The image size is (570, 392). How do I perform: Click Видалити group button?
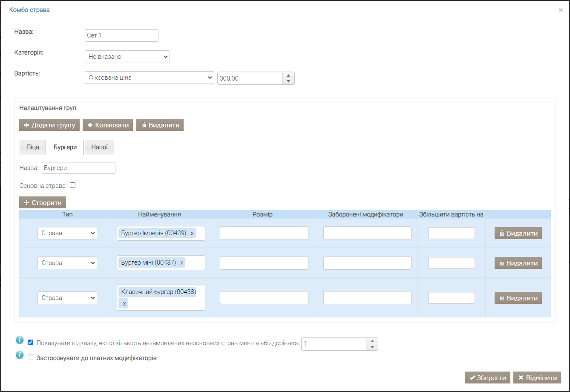(160, 125)
